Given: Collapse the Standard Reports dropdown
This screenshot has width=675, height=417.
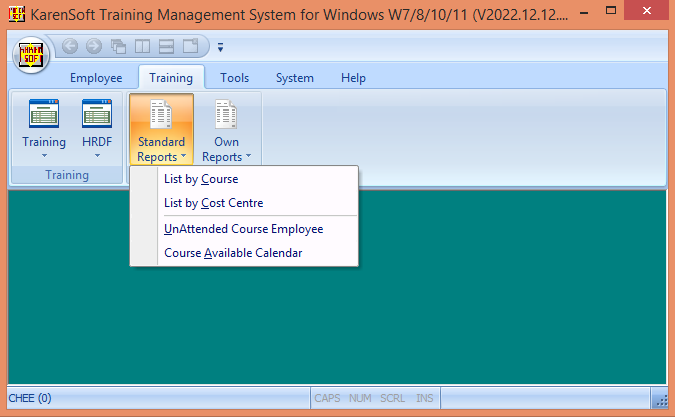Looking at the screenshot, I should coord(161,129).
